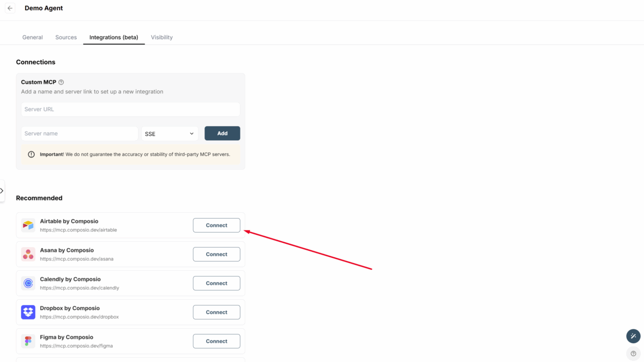Switch to the Sources tab

pyautogui.click(x=66, y=37)
